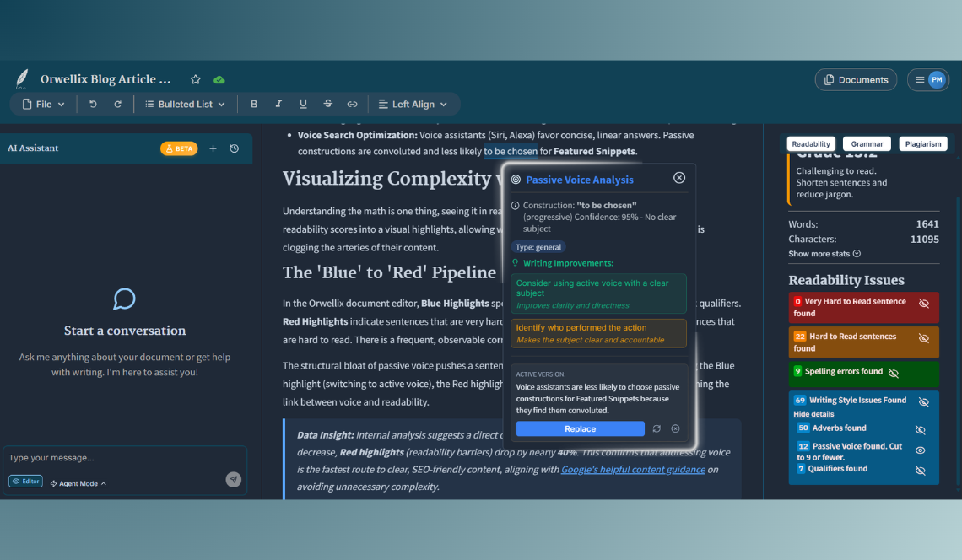
Task: Toggle visibility of Spelling errors highlights
Action: (x=894, y=373)
